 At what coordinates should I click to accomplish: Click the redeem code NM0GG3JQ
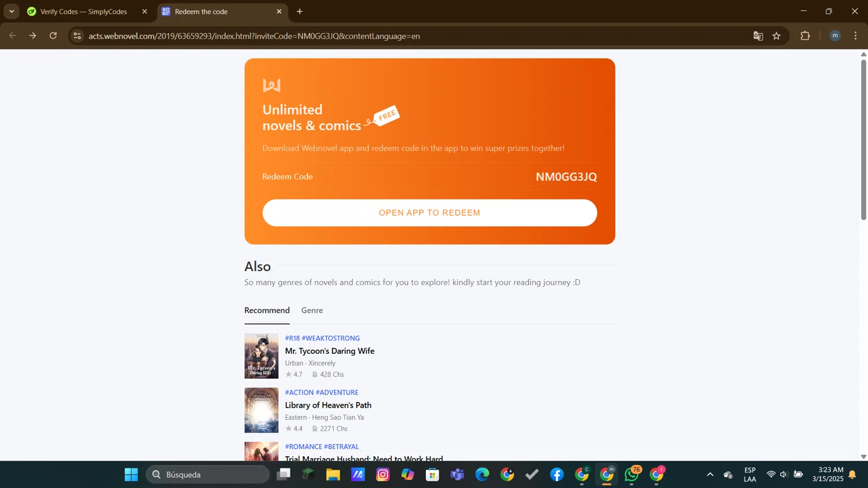566,177
